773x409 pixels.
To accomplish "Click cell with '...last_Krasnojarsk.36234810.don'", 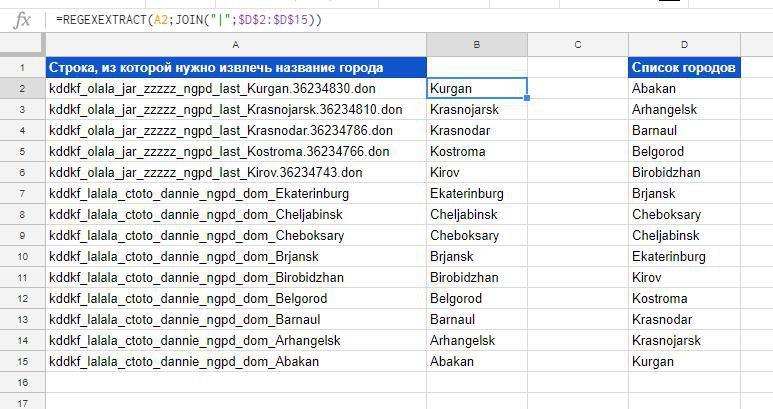I will click(x=236, y=109).
